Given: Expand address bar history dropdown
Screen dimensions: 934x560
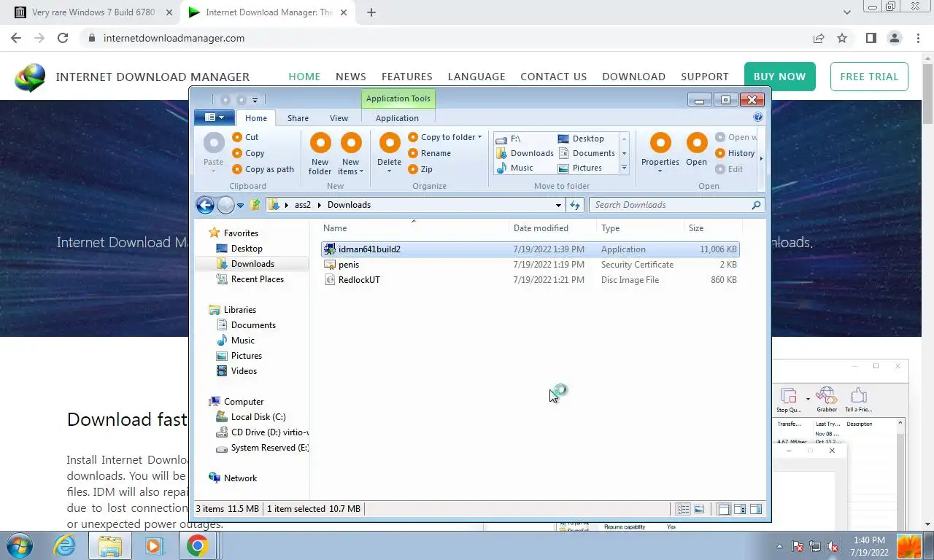Looking at the screenshot, I should click(x=558, y=205).
